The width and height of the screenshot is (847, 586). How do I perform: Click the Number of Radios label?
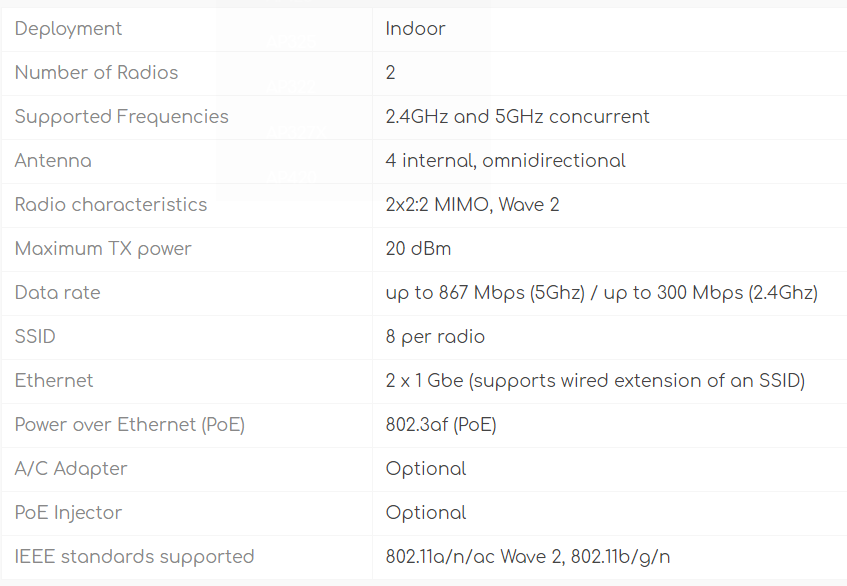click(96, 73)
